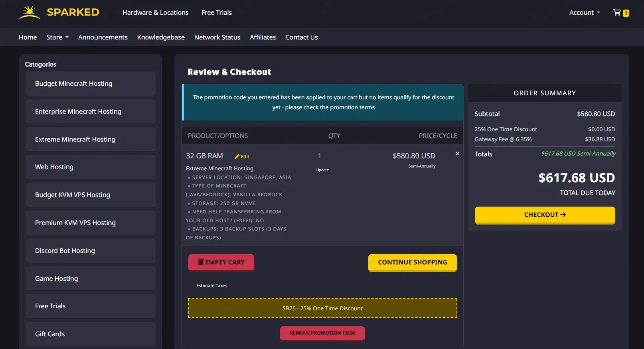Click Update under the quantity
The height and width of the screenshot is (349, 644).
point(322,170)
